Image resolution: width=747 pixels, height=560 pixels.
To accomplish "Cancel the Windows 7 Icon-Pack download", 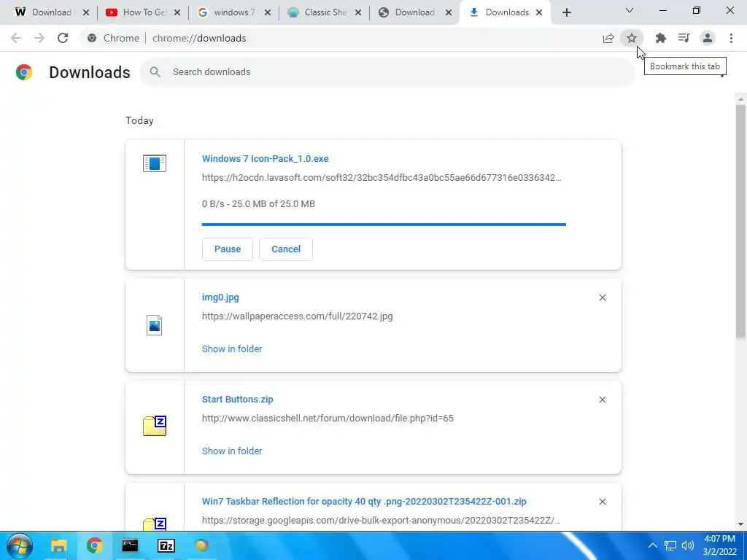I will click(286, 249).
